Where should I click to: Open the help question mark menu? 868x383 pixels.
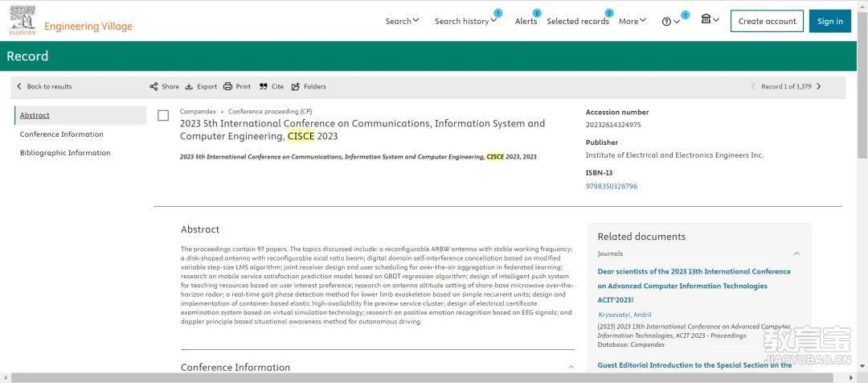[670, 22]
